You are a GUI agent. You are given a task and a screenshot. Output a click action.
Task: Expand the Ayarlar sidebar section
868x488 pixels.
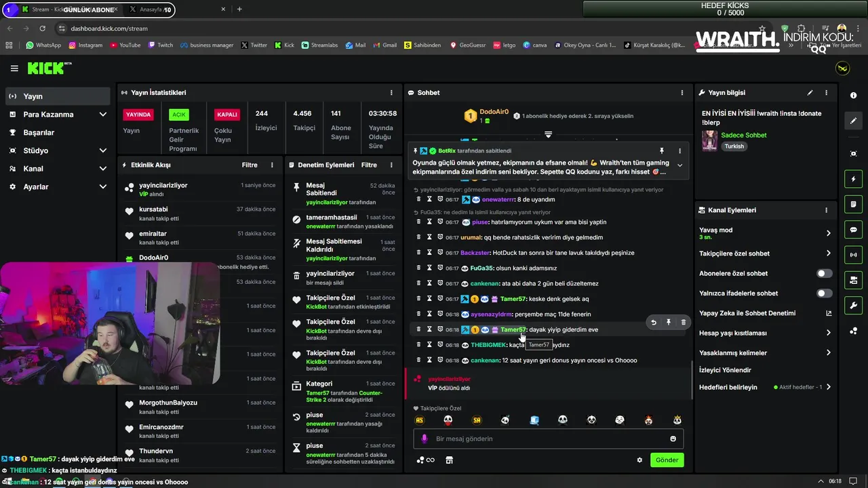click(103, 186)
